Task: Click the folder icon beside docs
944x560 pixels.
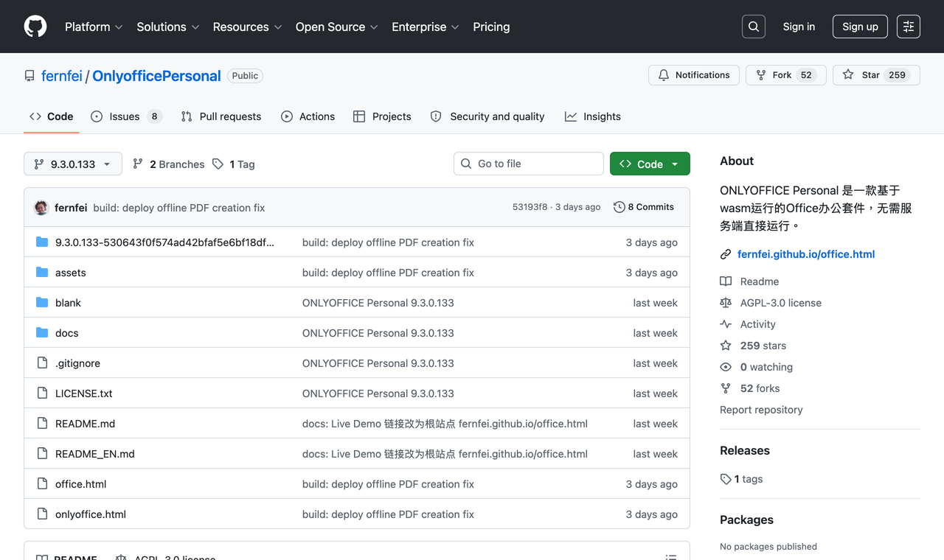Action: pos(42,333)
